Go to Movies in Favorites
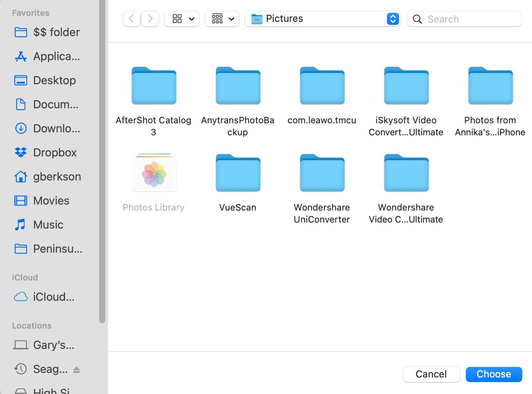Viewport: 532px width, 394px height. click(x=42, y=201)
